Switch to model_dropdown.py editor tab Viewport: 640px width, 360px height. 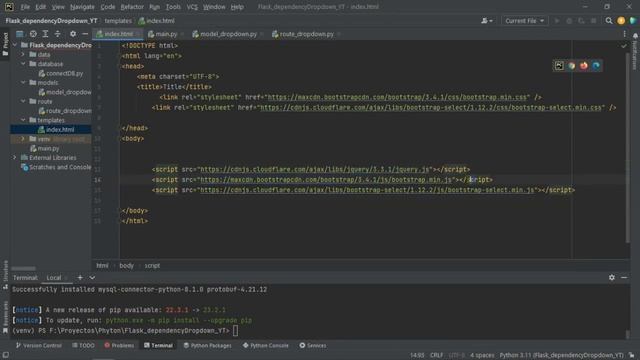[228, 34]
